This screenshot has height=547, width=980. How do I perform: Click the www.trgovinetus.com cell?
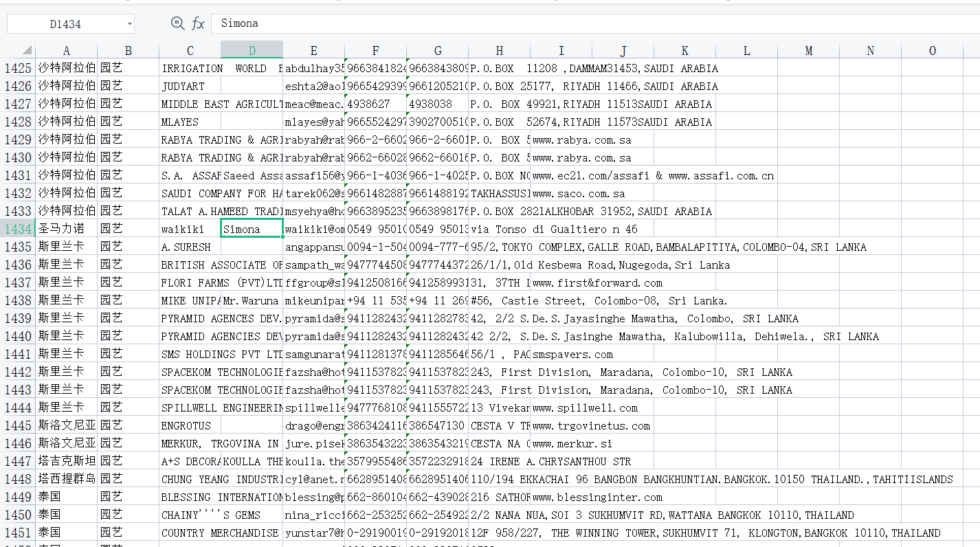pos(561,425)
